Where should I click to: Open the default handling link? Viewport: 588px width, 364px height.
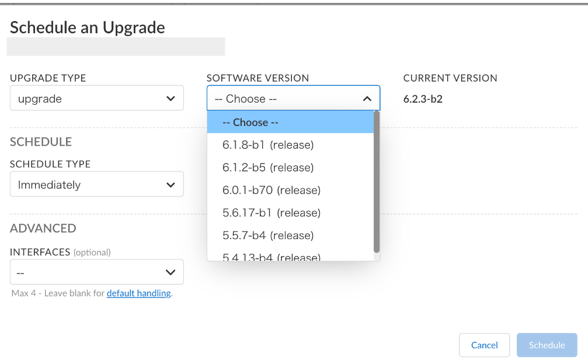(138, 293)
